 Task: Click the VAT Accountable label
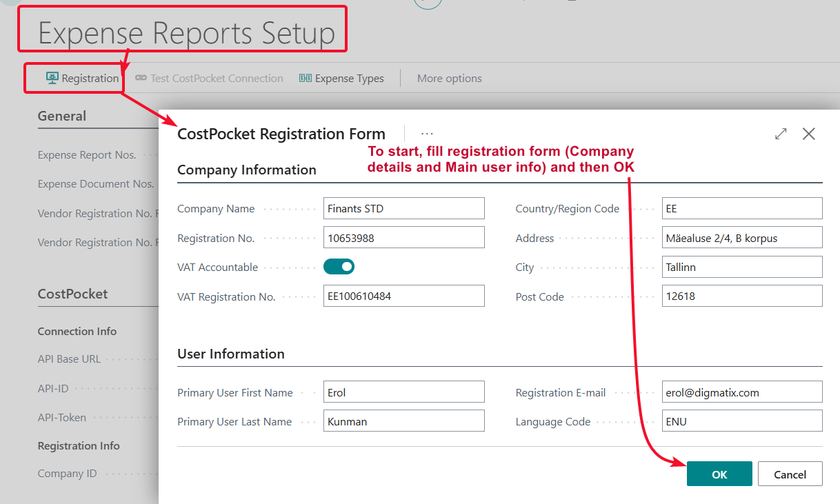pyautogui.click(x=218, y=267)
